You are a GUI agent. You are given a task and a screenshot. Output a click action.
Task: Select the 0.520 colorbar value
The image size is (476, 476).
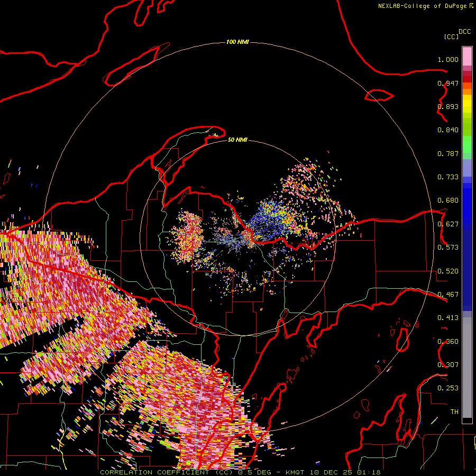pyautogui.click(x=448, y=271)
